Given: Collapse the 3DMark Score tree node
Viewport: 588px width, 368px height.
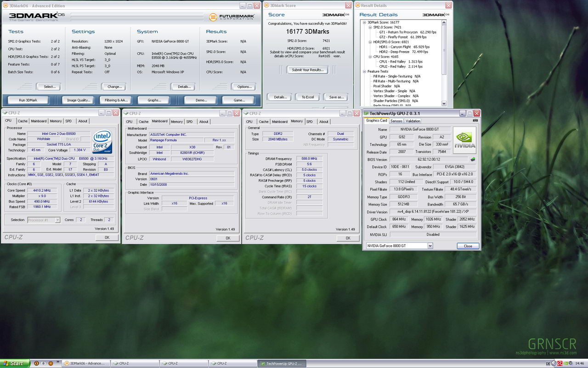Looking at the screenshot, I should 364,22.
